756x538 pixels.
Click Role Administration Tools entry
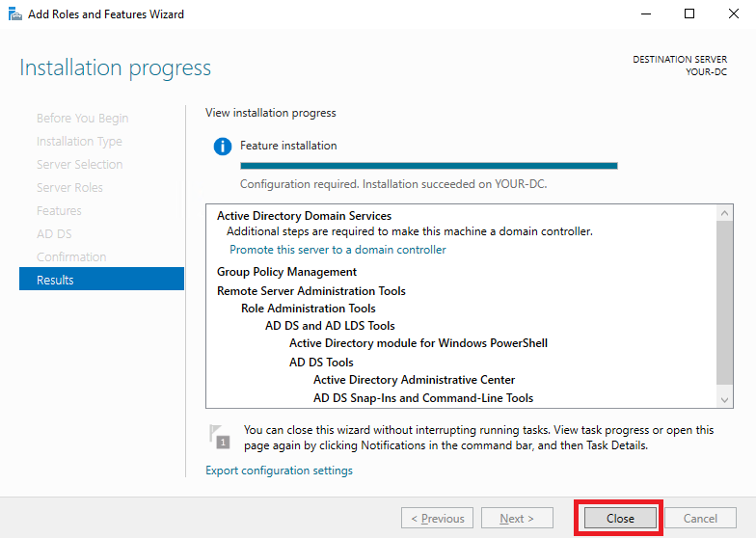coord(309,309)
